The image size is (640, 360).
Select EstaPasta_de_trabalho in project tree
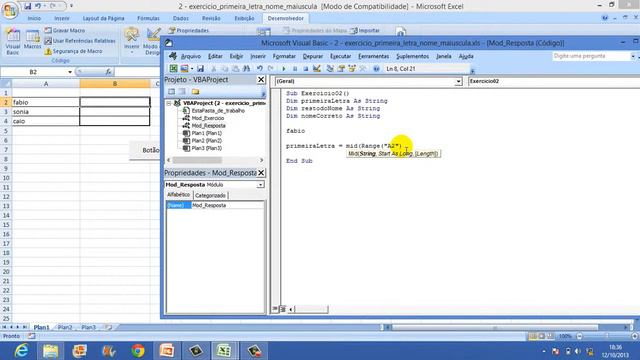pyautogui.click(x=218, y=111)
